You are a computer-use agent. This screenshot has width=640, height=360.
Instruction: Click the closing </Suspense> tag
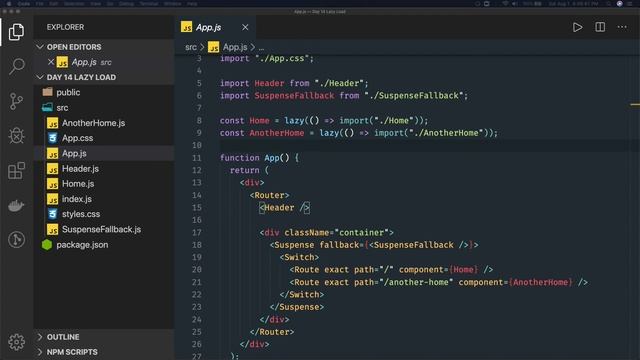click(297, 307)
